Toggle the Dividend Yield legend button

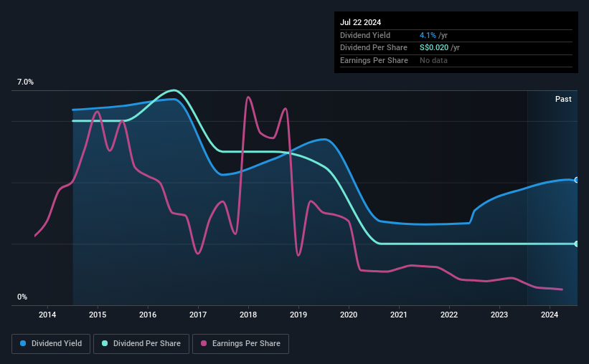coord(51,344)
